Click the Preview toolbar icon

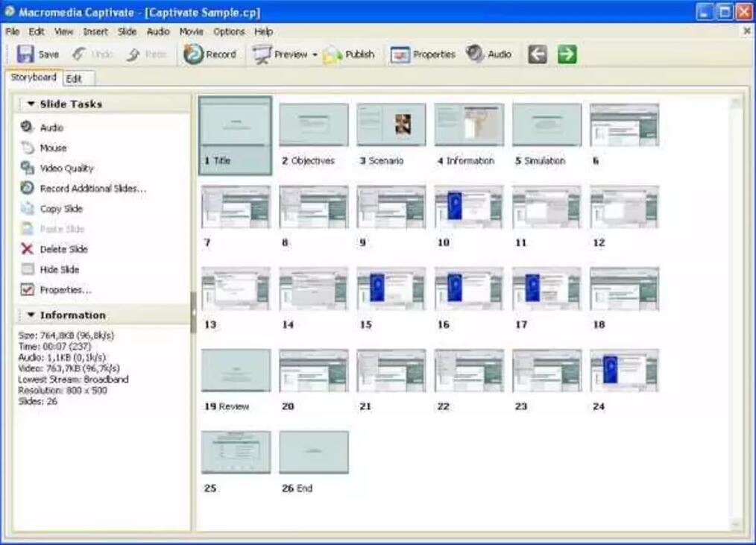262,54
